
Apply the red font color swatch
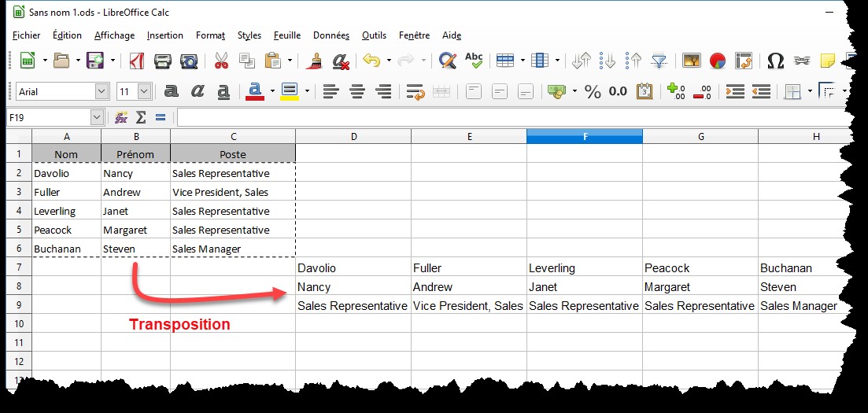tap(254, 92)
